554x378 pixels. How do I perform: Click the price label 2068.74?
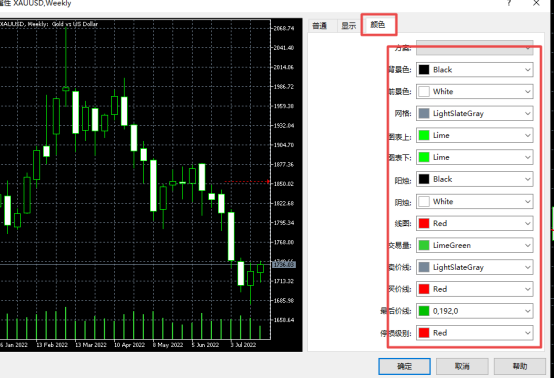(284, 28)
